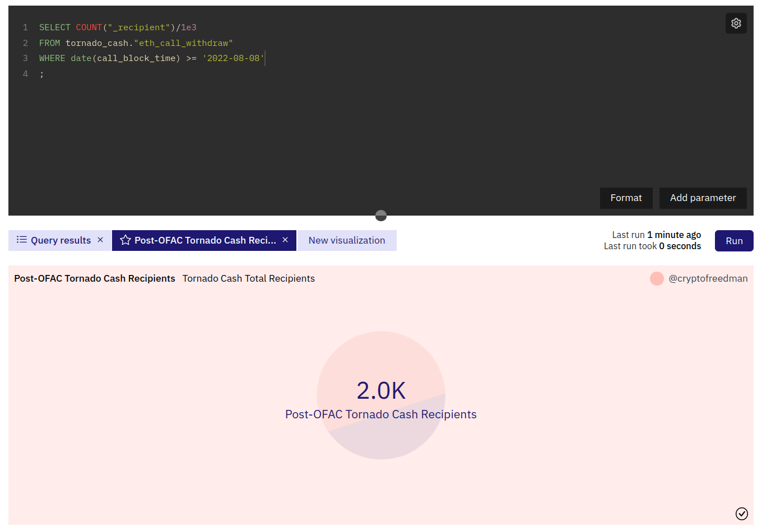
Task: Grab the editor resize handle circle
Action: click(381, 216)
